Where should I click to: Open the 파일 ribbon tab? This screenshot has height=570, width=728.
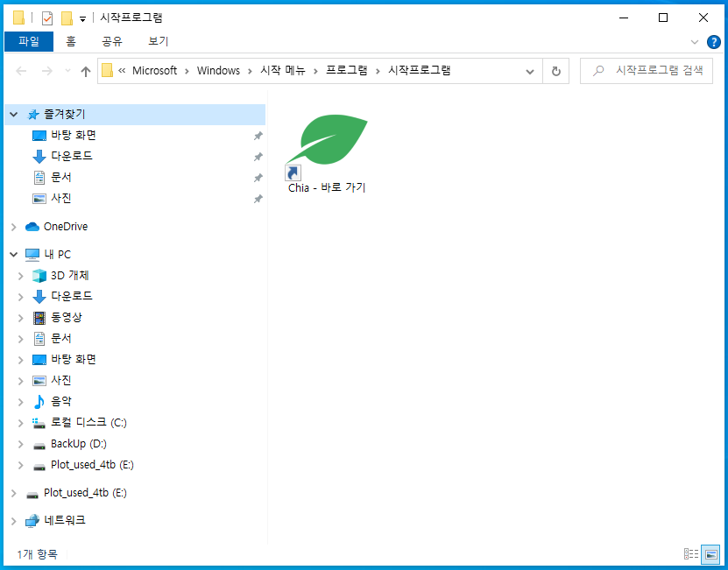pyautogui.click(x=29, y=41)
